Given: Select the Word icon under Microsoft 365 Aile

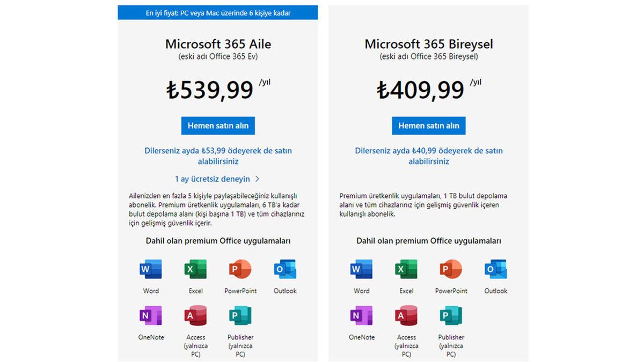Looking at the screenshot, I should click(x=150, y=270).
